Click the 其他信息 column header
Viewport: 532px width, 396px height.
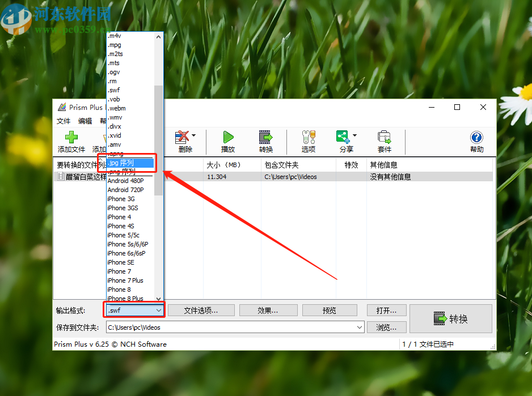(429, 165)
